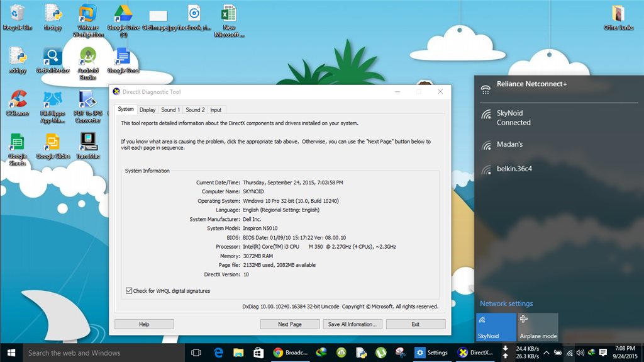Screen dimensions: 644x362
Task: Close the DirectX Diagnostic Tool window
Action: tap(440, 92)
